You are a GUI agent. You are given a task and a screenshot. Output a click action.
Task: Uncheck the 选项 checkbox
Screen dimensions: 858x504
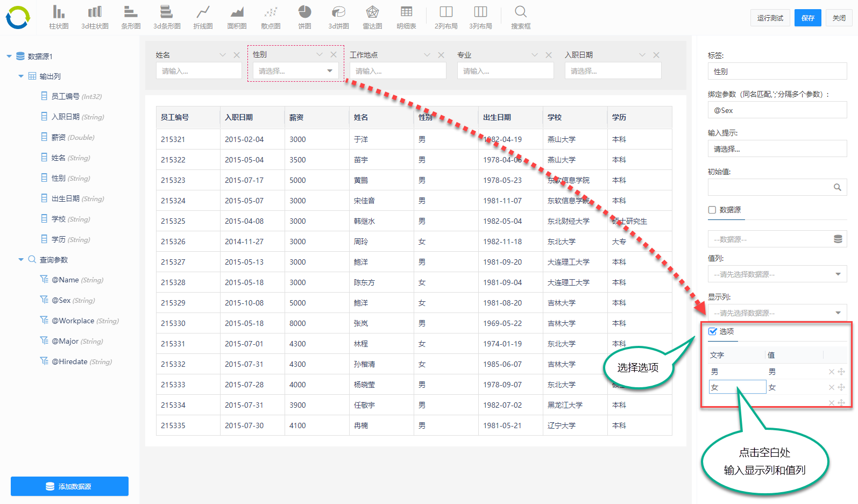713,331
